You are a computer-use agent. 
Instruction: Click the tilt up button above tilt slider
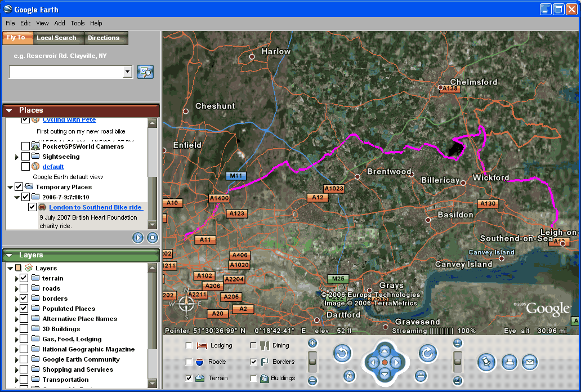point(458,343)
